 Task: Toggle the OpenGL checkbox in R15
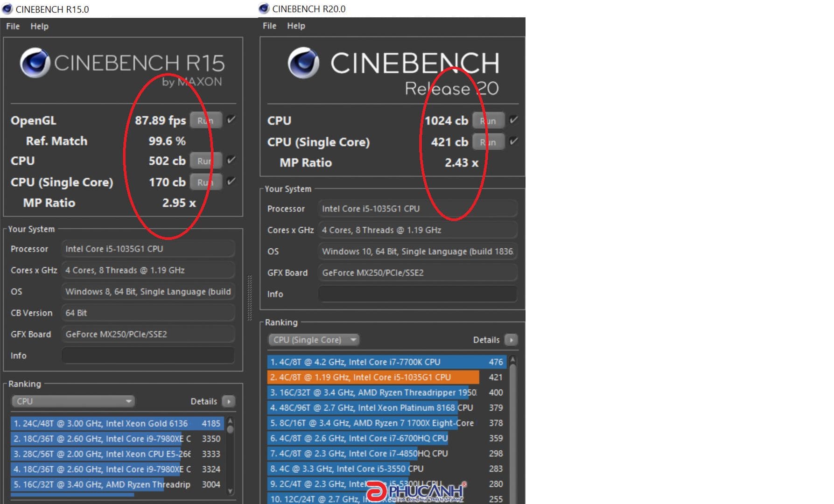pos(231,120)
